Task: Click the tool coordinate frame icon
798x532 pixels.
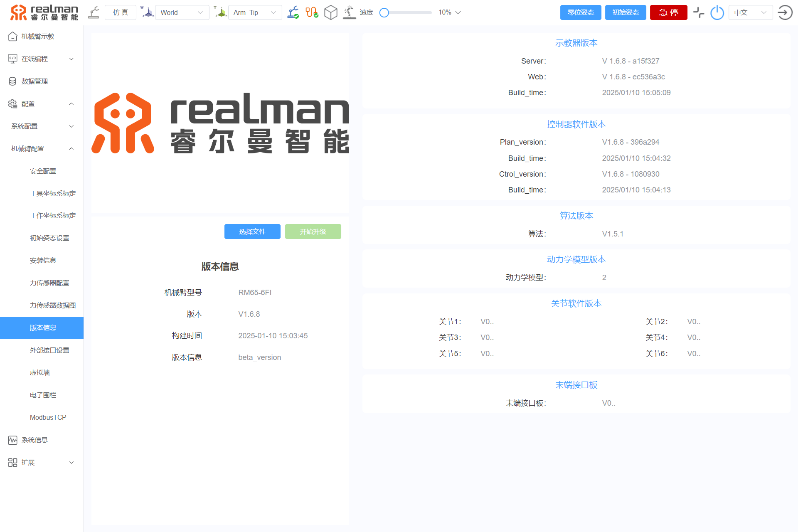Action: (x=220, y=12)
